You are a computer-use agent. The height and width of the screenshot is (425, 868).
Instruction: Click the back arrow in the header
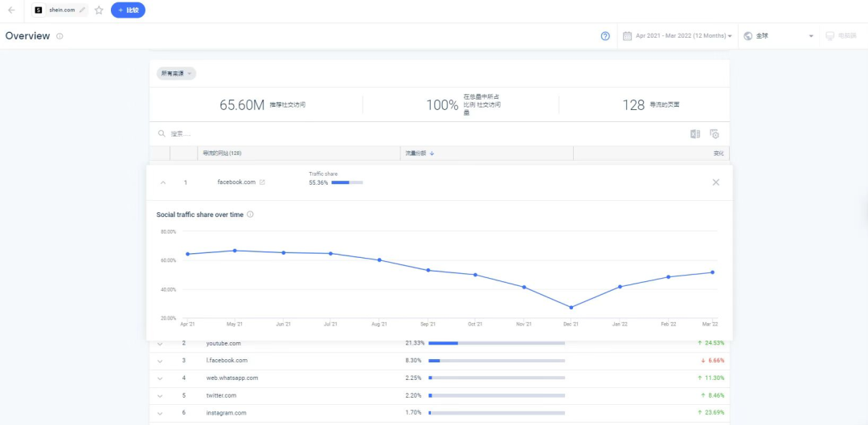pos(11,10)
